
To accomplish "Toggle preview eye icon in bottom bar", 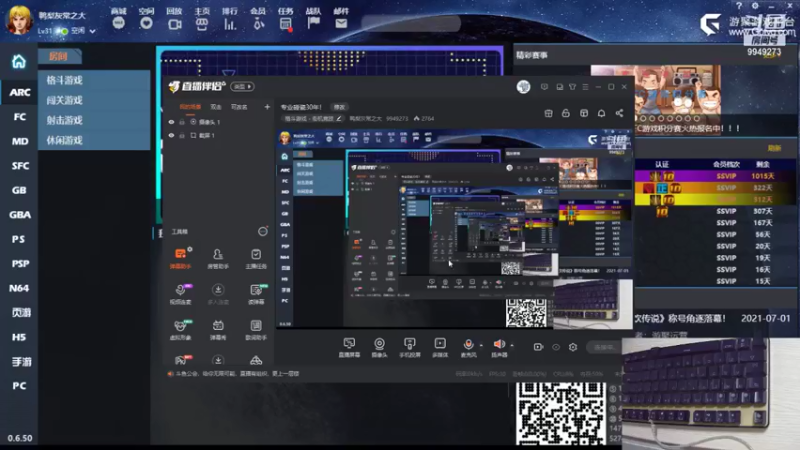I will point(556,347).
